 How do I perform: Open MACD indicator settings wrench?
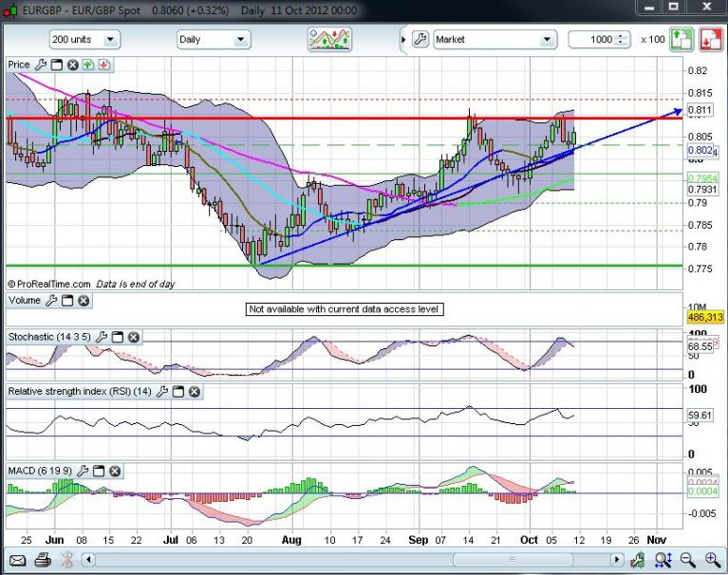84,471
